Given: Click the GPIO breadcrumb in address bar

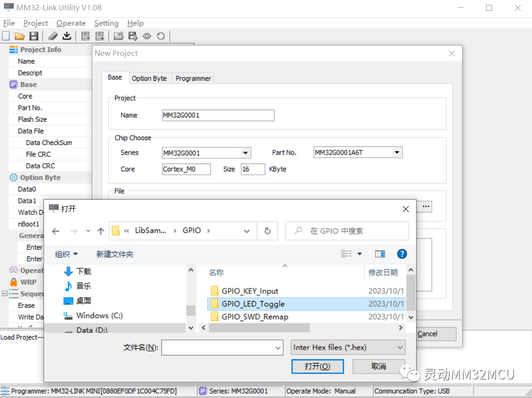Looking at the screenshot, I should click(x=192, y=231).
